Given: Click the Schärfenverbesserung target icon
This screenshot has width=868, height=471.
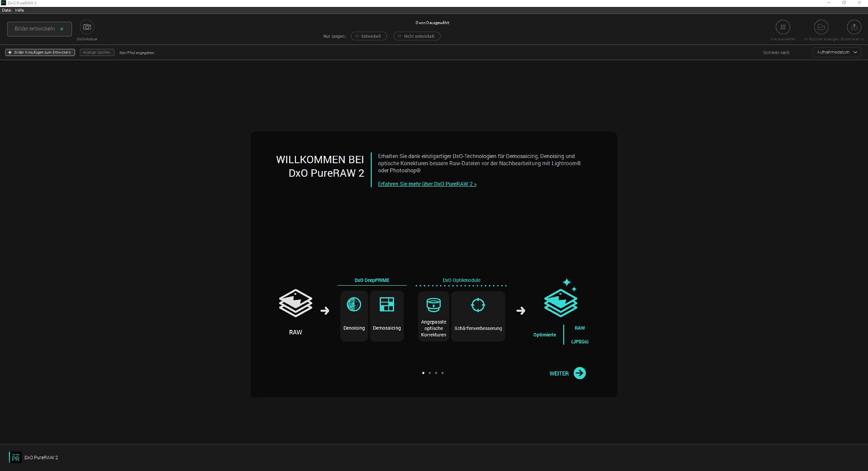Looking at the screenshot, I should 478,305.
